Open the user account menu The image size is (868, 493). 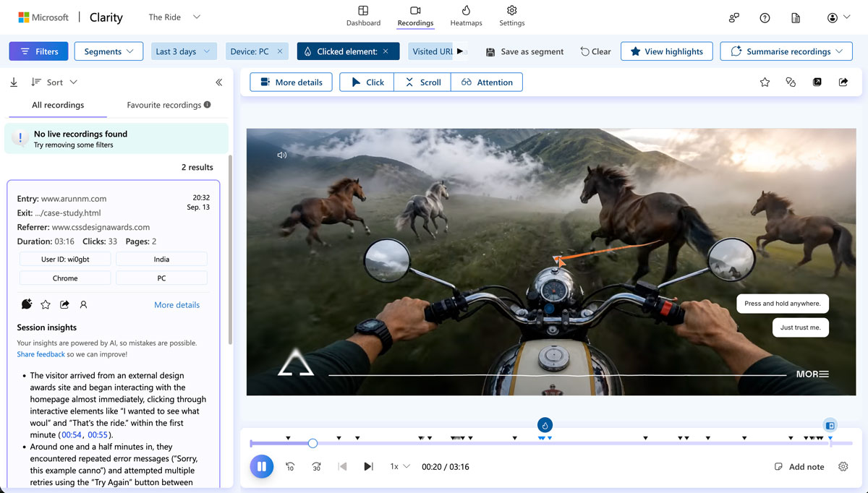pyautogui.click(x=839, y=17)
